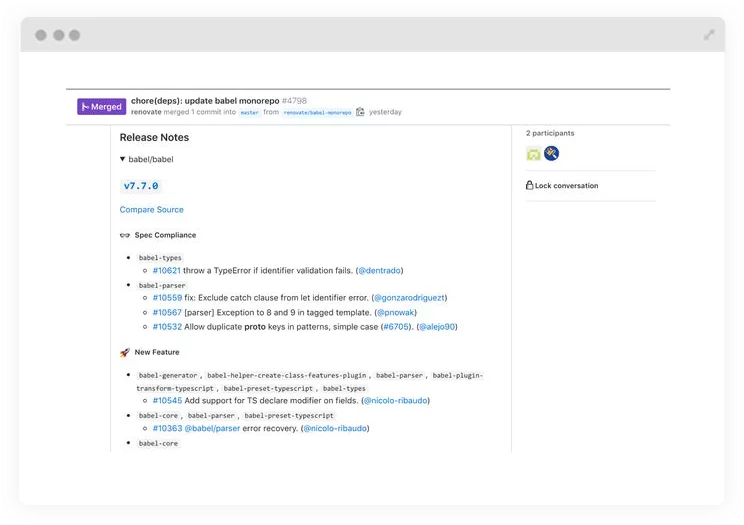Click the first gray window control dot

(41, 35)
